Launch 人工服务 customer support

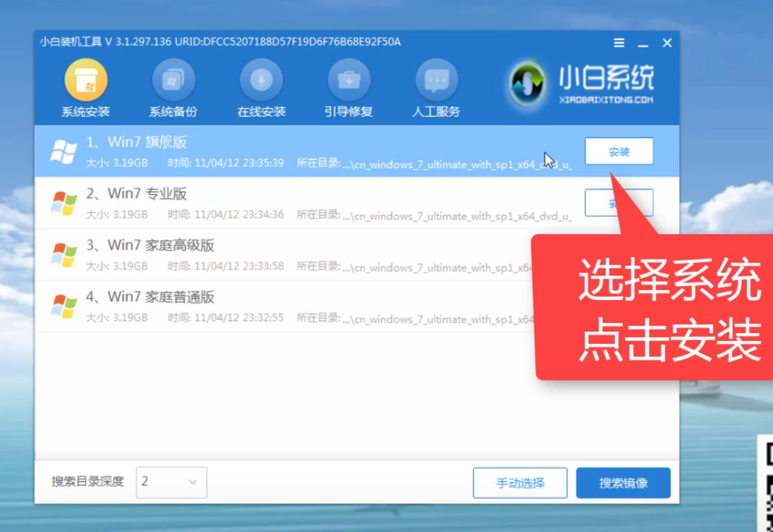coord(436,81)
